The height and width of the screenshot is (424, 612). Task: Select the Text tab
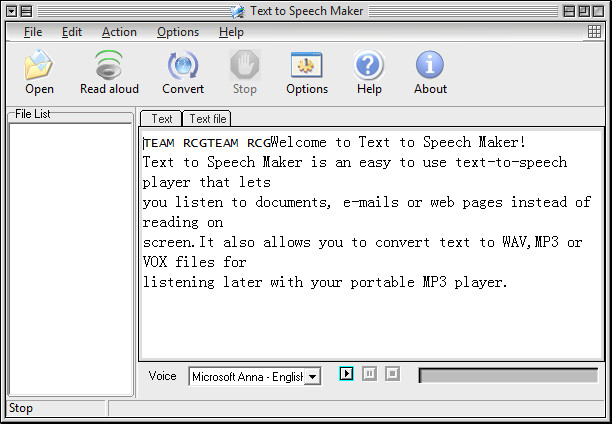pyautogui.click(x=161, y=118)
